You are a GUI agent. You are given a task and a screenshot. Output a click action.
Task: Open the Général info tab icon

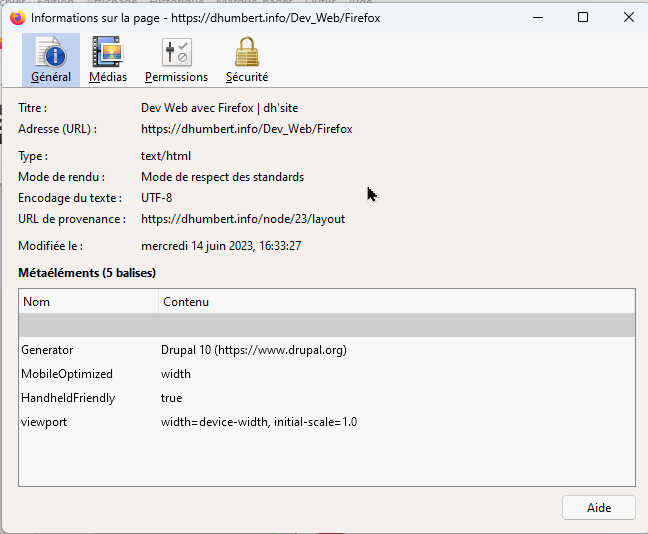pyautogui.click(x=50, y=59)
